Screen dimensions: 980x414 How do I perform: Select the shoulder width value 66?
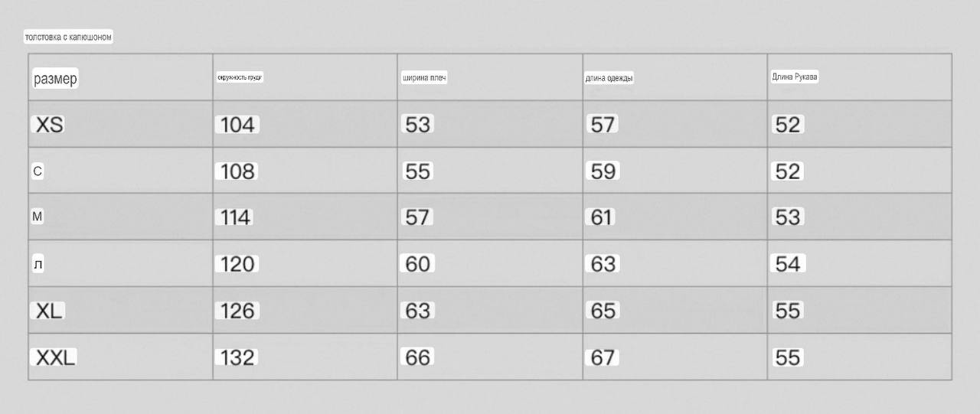[x=417, y=357]
